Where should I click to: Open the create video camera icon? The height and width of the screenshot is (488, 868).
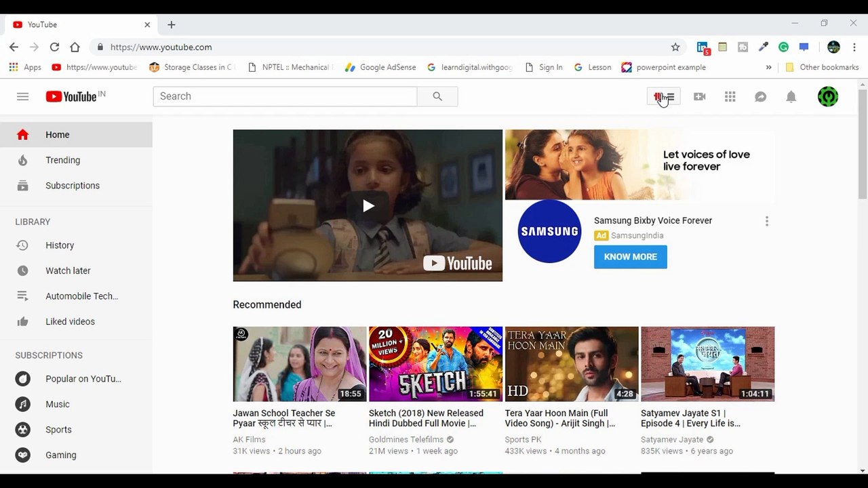coord(700,97)
